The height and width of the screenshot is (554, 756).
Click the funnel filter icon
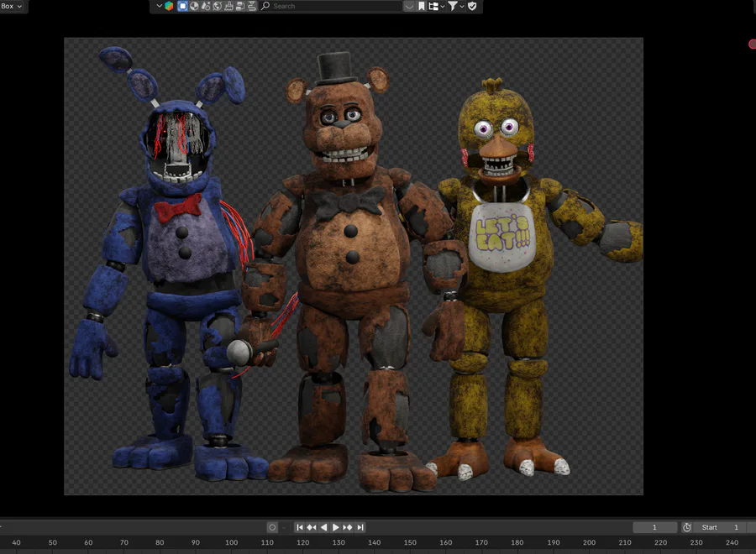[452, 6]
